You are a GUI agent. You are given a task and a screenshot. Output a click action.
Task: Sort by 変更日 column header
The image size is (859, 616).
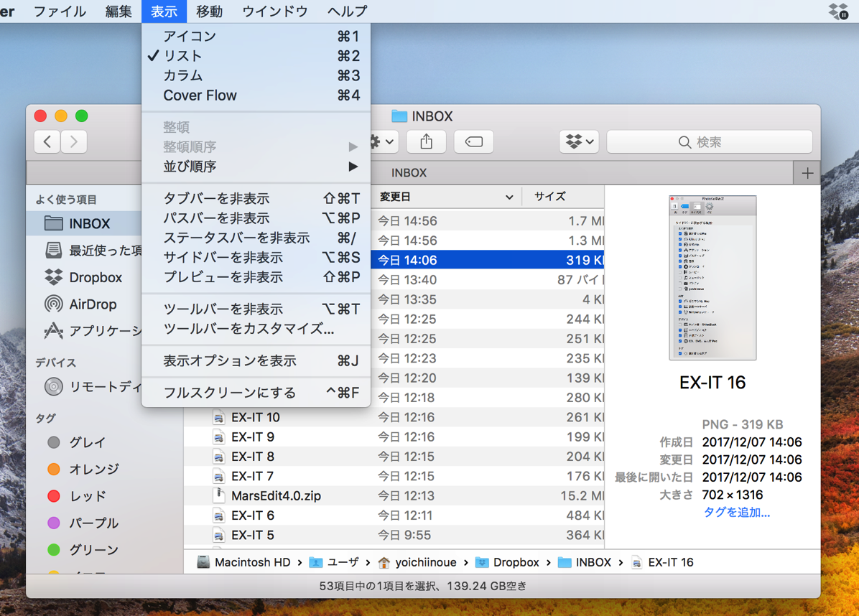445,197
